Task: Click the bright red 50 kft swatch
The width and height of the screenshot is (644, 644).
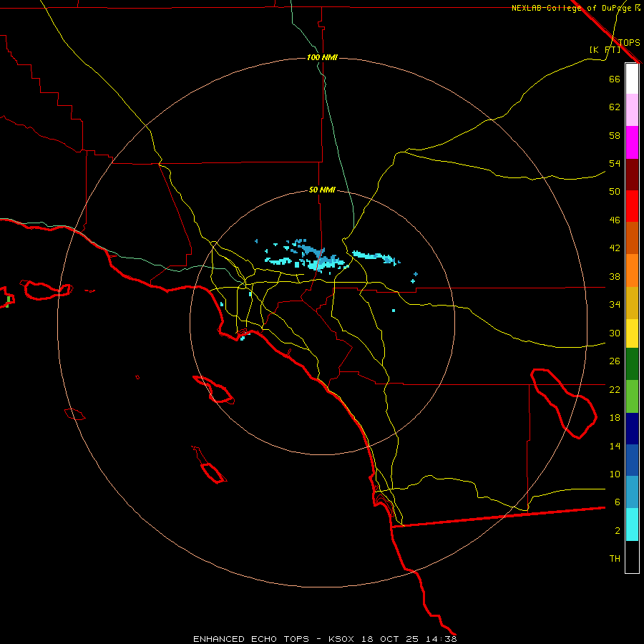Action: click(632, 206)
